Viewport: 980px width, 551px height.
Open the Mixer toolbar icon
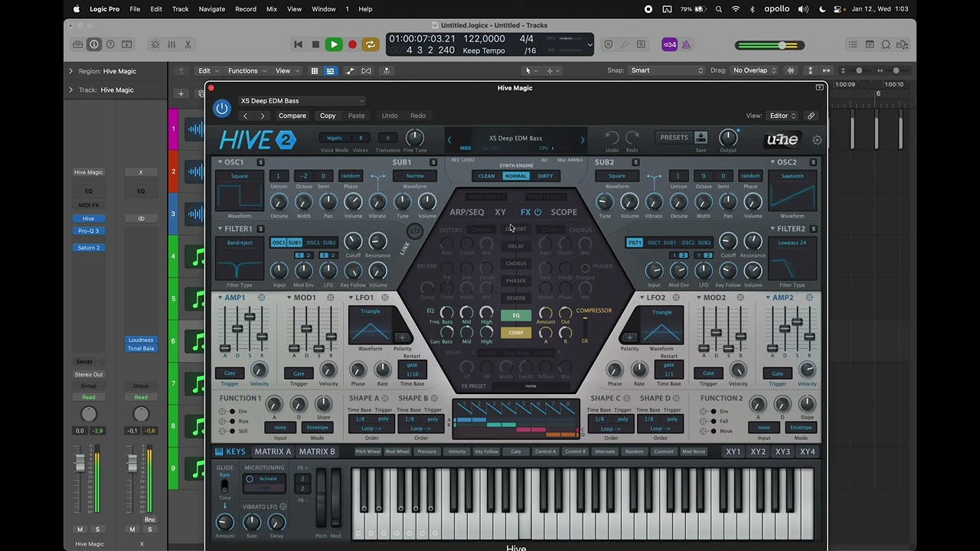click(x=171, y=44)
